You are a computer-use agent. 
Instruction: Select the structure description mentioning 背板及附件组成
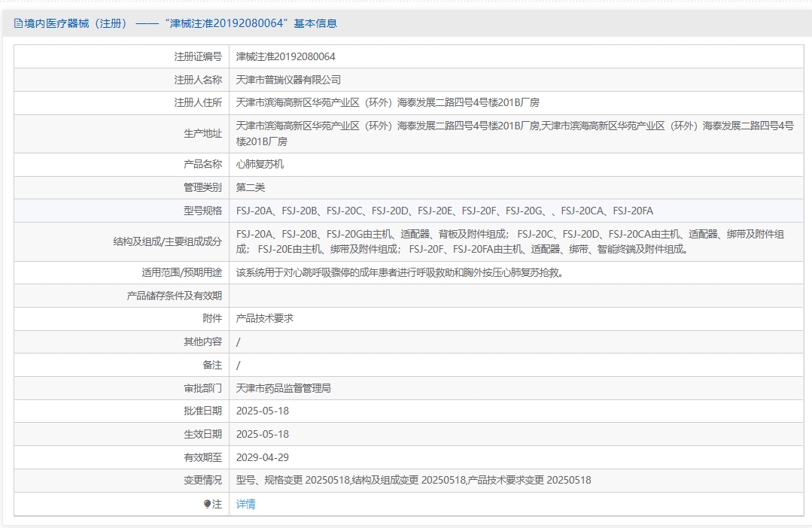pos(510,241)
